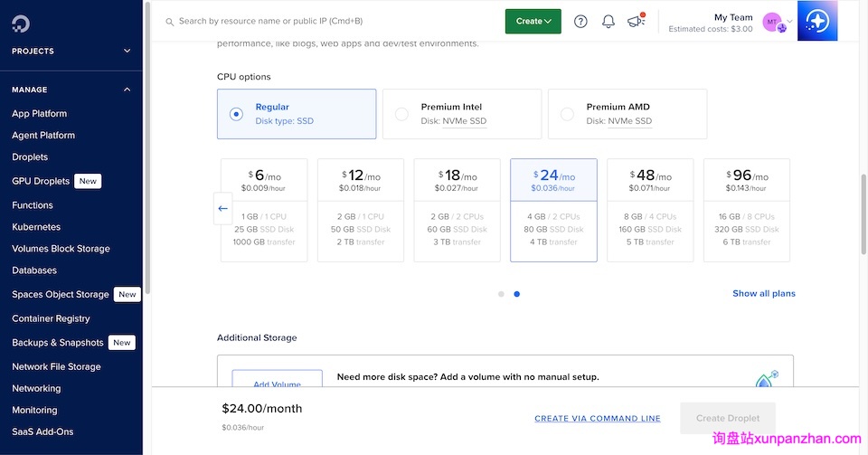Collapse the Manage section

(x=127, y=90)
